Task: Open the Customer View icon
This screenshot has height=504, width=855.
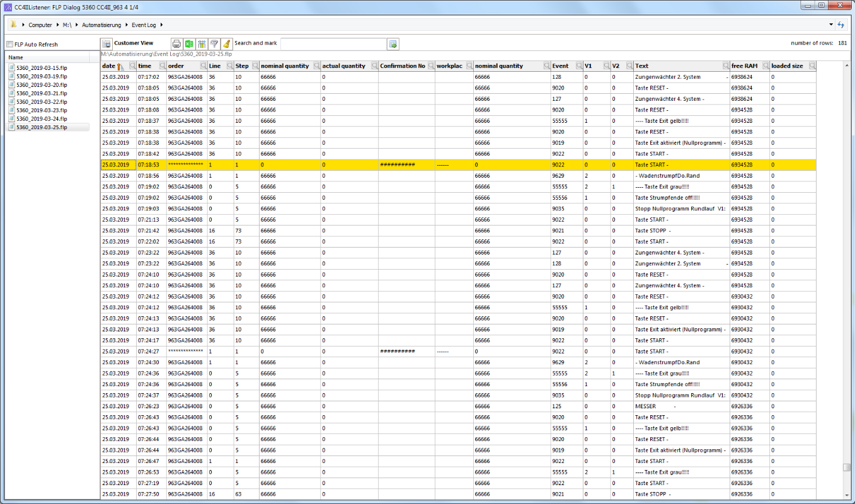Action: [106, 44]
